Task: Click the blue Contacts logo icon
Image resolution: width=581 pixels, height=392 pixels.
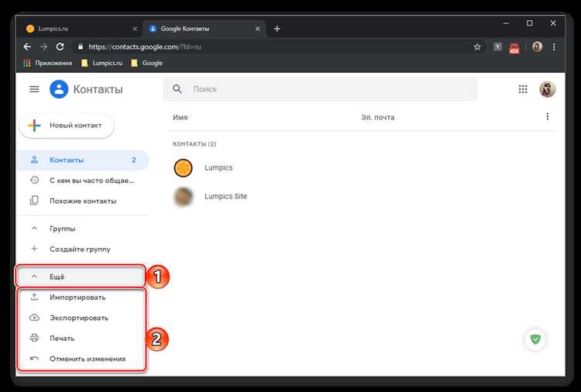Action: (x=59, y=89)
